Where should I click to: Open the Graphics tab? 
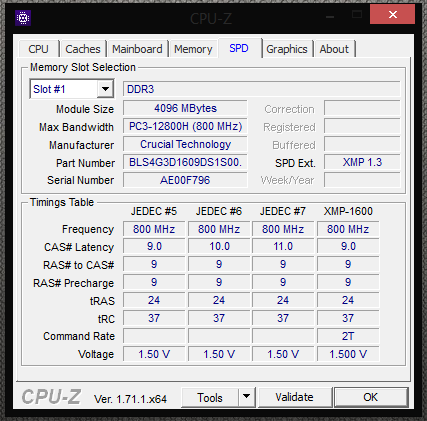click(x=287, y=49)
